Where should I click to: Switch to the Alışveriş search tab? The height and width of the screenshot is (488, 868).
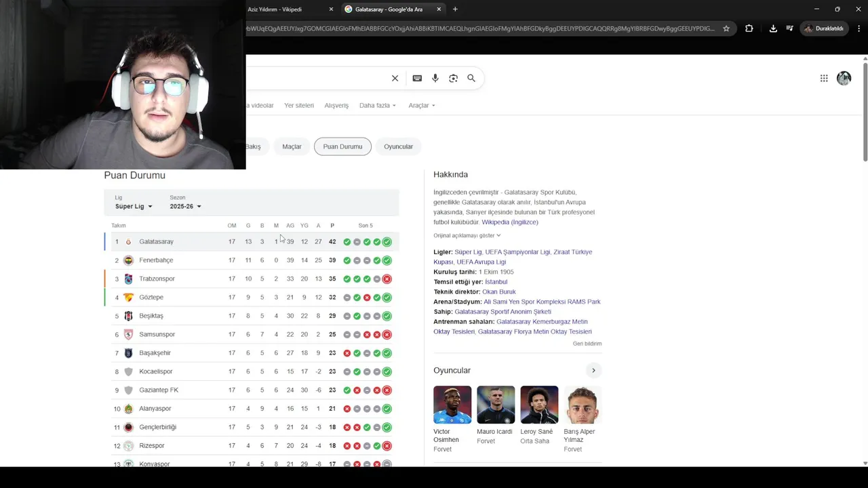336,105
